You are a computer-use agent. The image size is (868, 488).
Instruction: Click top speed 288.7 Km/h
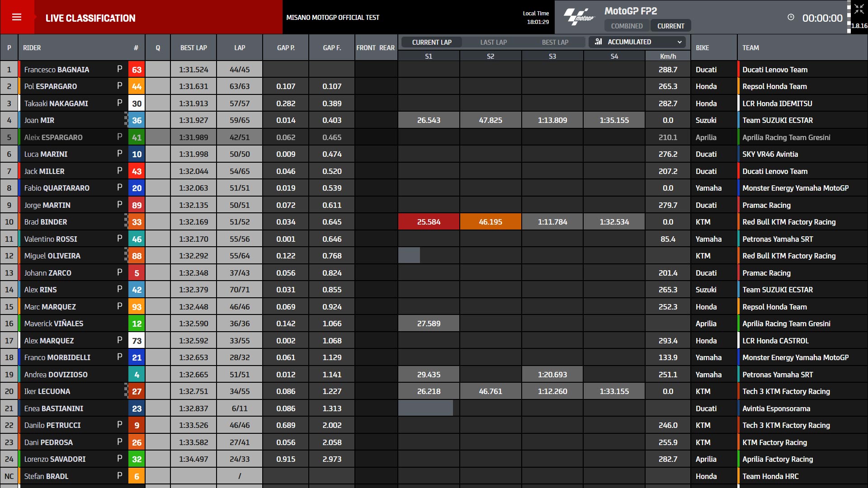(x=668, y=70)
